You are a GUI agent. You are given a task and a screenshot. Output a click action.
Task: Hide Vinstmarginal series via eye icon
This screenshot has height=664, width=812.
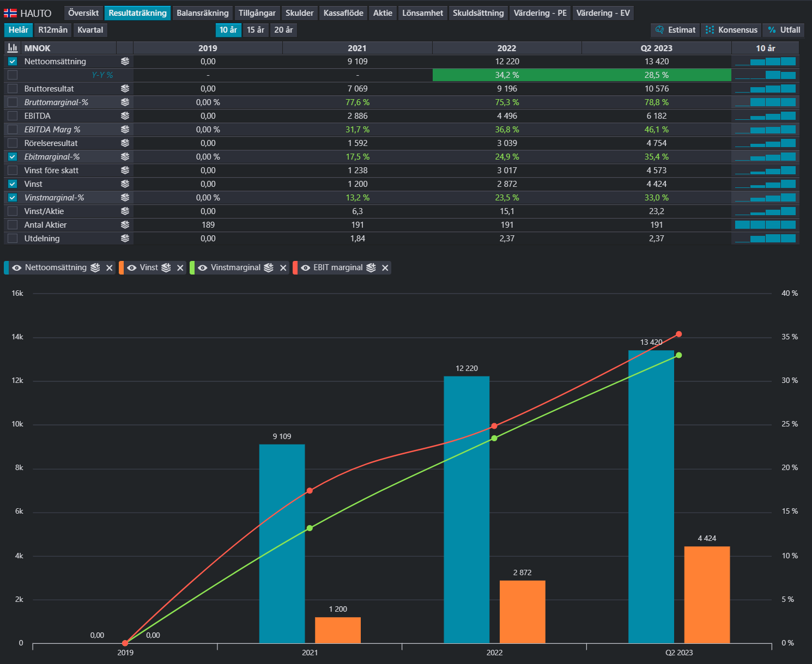click(203, 267)
